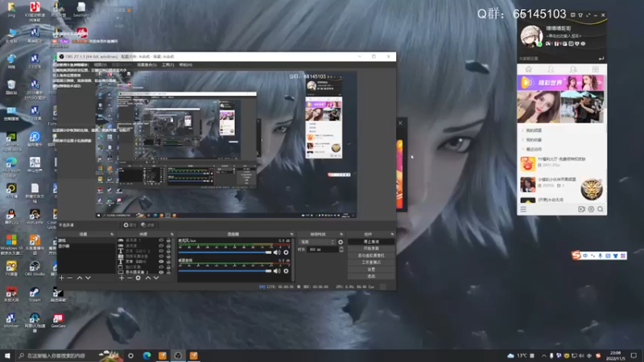
Task: Toggle visibility of window capture source
Action: click(161, 267)
